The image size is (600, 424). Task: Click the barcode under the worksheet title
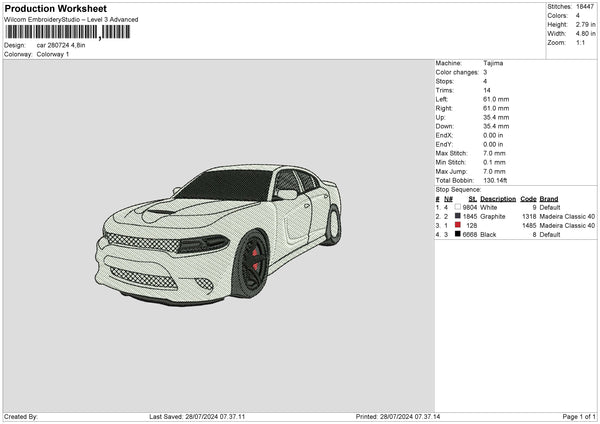click(x=67, y=32)
